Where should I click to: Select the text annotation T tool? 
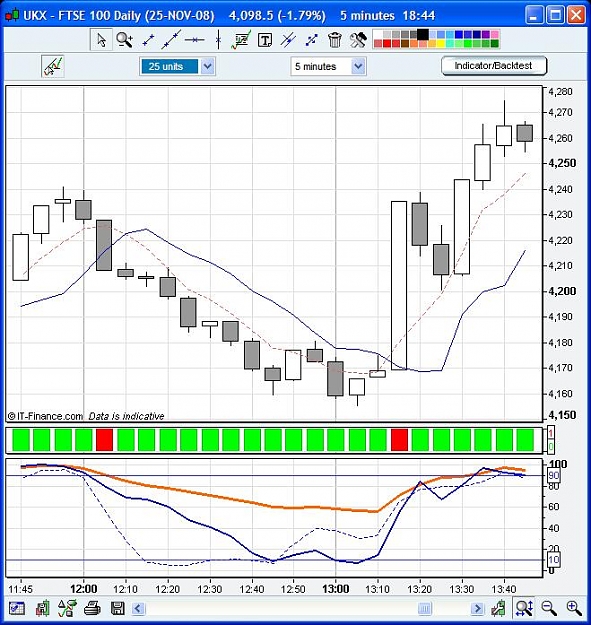pyautogui.click(x=265, y=40)
